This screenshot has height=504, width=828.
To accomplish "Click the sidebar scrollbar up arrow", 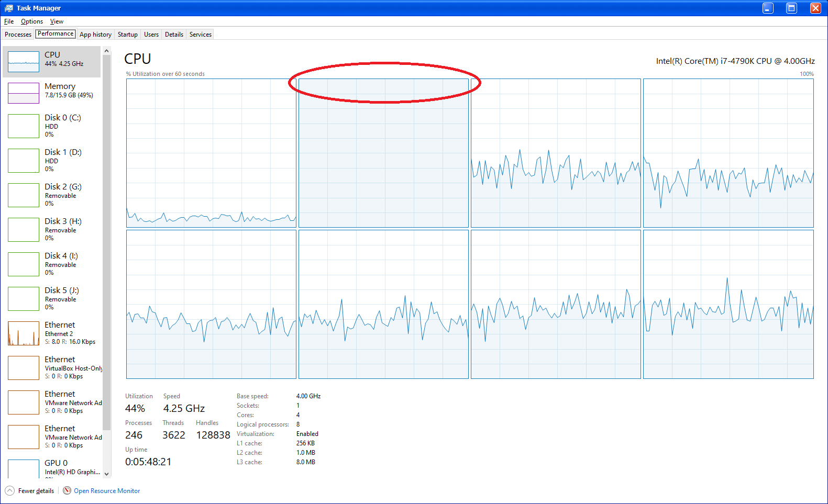I will 107,51.
